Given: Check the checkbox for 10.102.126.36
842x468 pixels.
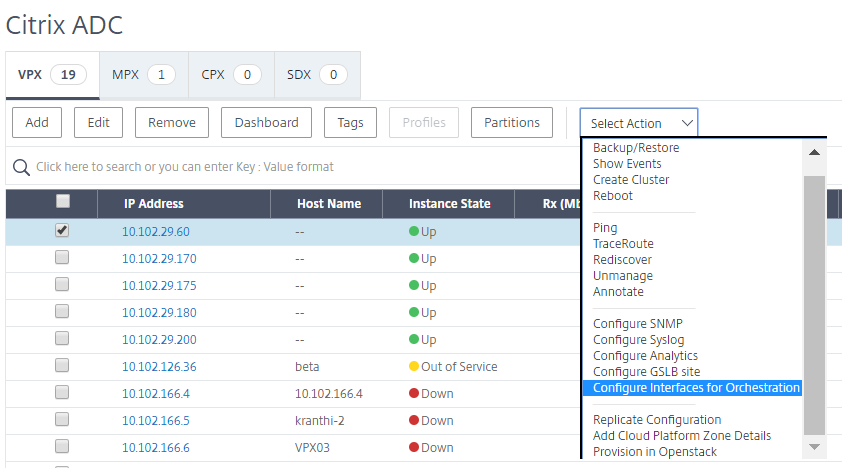Looking at the screenshot, I should click(62, 365).
